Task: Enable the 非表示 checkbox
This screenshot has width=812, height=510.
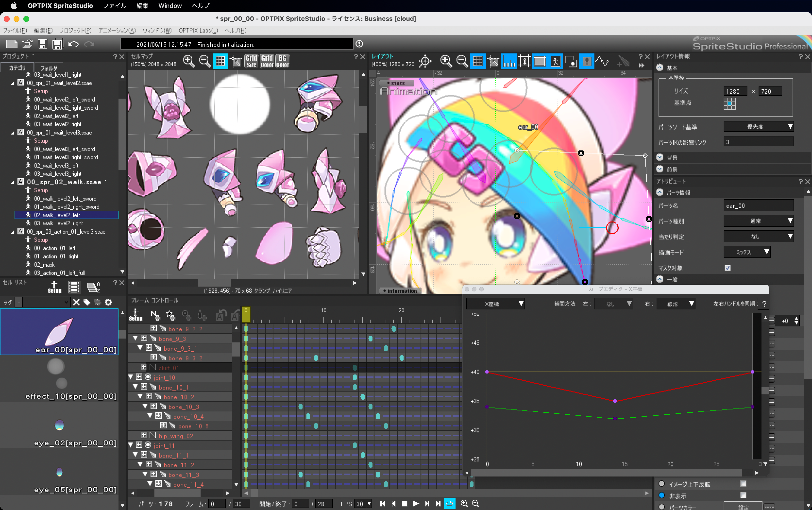Action: pyautogui.click(x=743, y=495)
